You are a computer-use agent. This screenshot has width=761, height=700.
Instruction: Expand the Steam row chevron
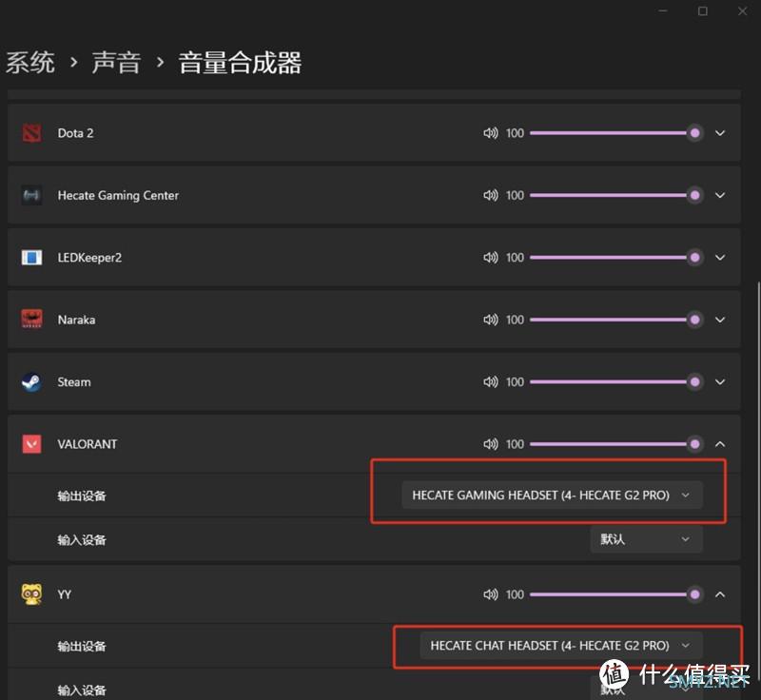[x=720, y=381]
